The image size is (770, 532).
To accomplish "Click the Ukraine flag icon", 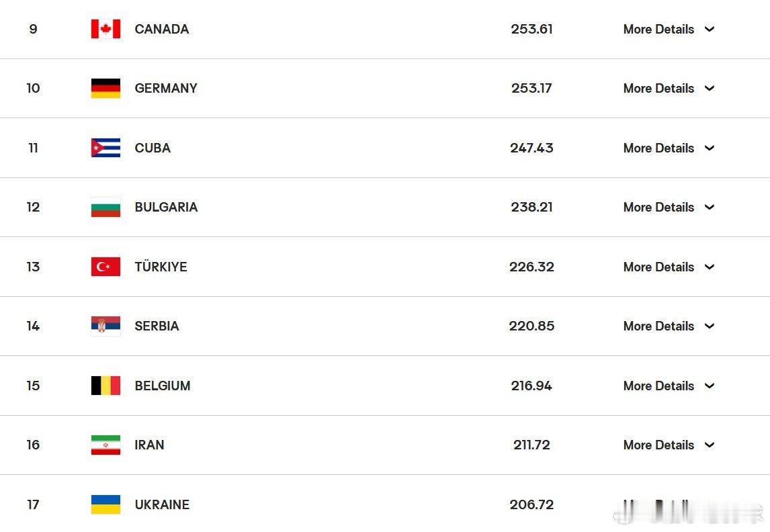I will [105, 504].
